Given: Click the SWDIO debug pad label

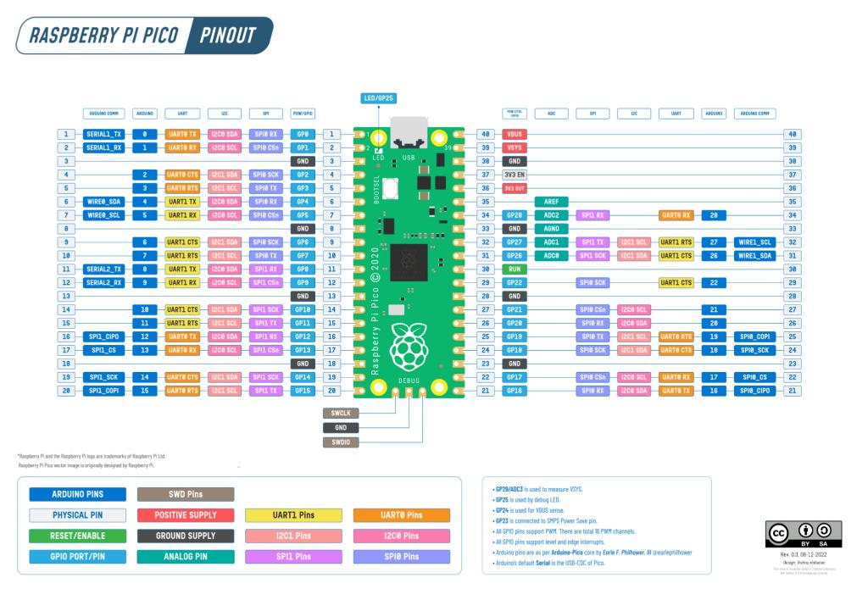Looking at the screenshot, I should 339,442.
